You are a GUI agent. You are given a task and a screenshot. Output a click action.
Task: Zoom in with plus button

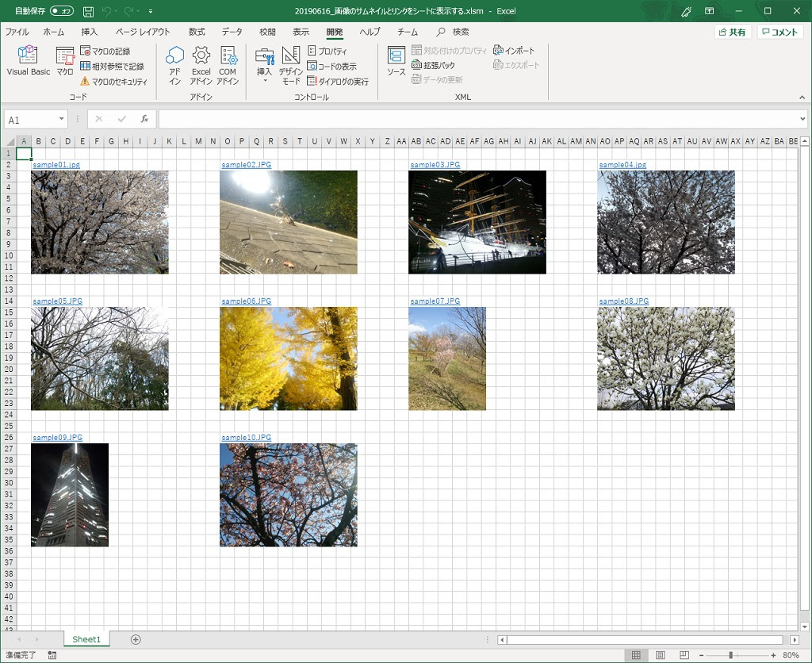tap(773, 655)
